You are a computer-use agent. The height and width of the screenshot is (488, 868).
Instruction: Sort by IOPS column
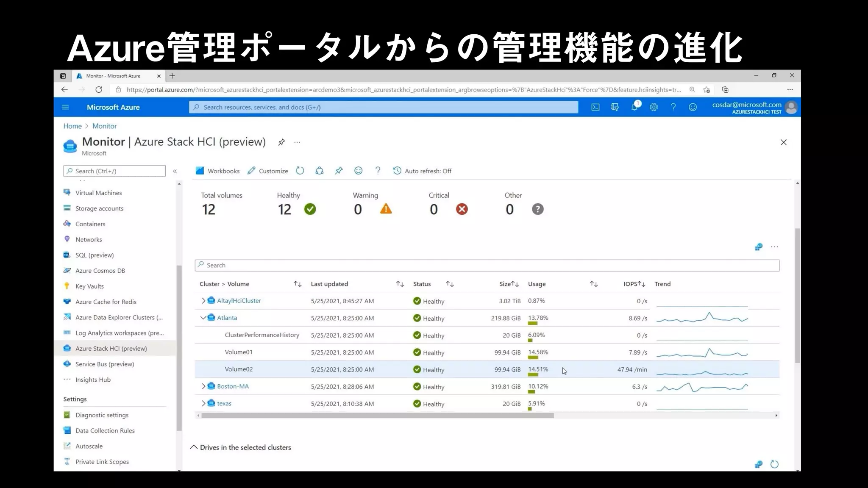point(642,284)
